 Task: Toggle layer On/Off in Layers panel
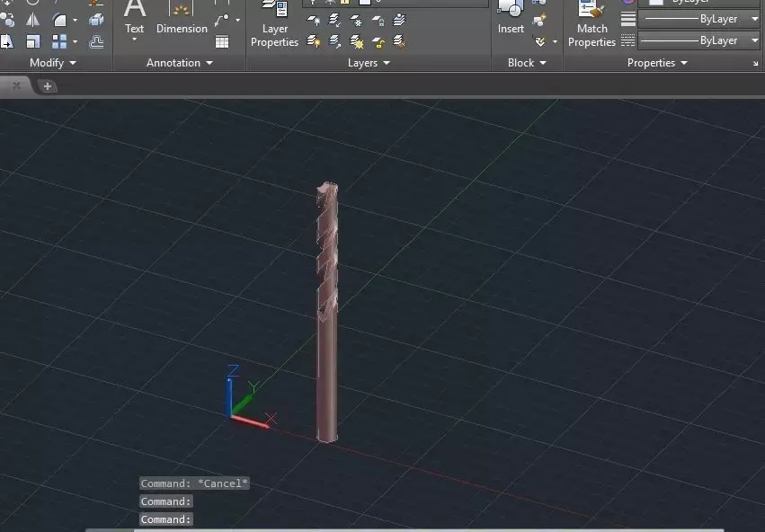click(314, 21)
